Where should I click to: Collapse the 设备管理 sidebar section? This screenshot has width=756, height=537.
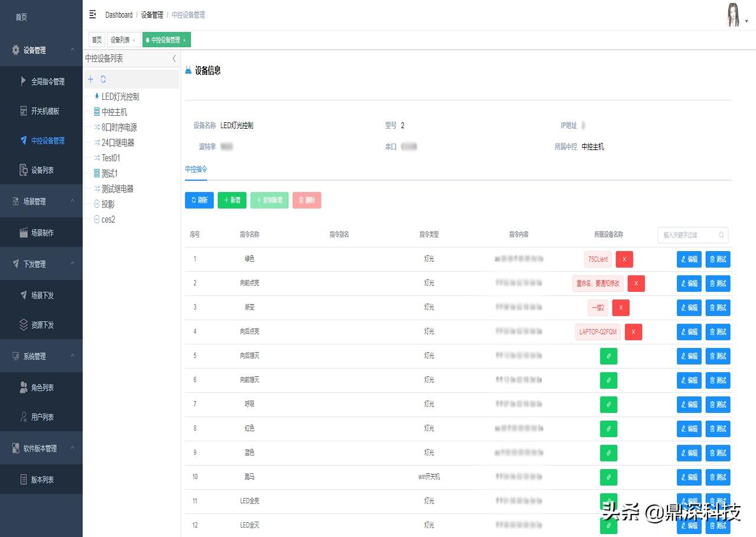coord(41,50)
